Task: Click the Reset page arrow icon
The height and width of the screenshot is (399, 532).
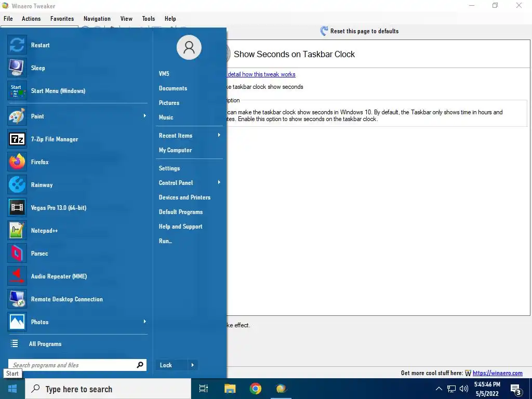Action: pos(324,31)
